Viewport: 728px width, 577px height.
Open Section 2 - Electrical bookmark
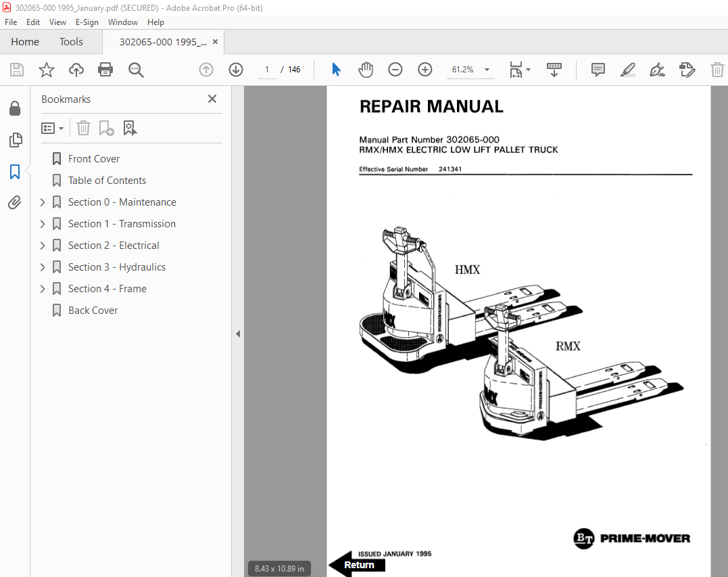[114, 246]
